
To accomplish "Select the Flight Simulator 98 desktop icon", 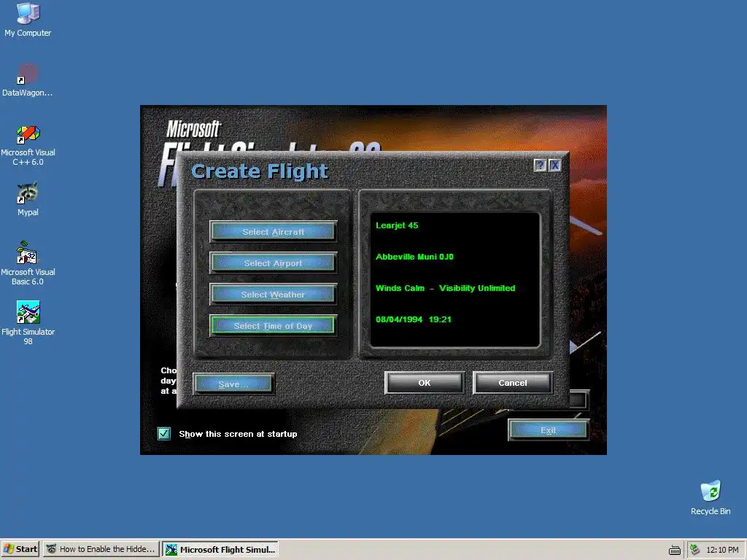I will click(28, 323).
